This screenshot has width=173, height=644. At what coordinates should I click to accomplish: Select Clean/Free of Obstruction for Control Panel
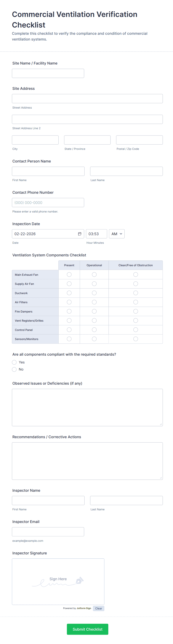pos(135,330)
